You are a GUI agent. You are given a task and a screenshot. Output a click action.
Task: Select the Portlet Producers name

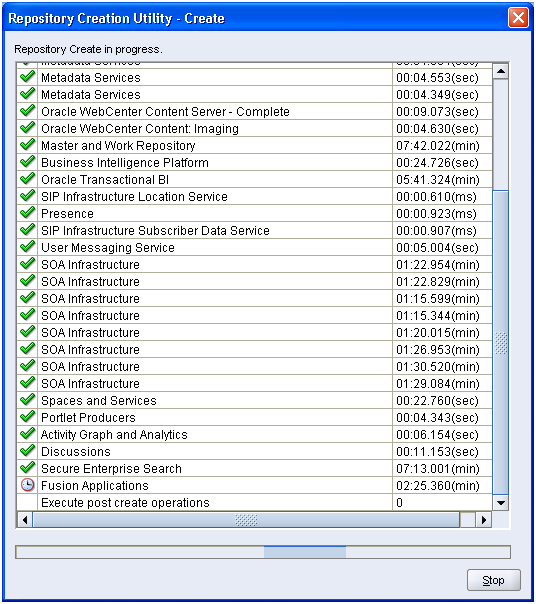click(x=88, y=418)
